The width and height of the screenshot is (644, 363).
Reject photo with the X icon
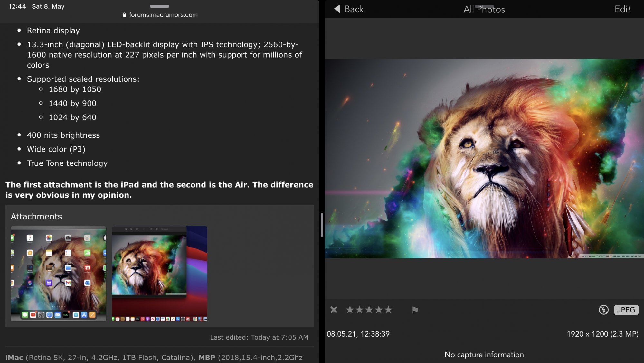(334, 310)
